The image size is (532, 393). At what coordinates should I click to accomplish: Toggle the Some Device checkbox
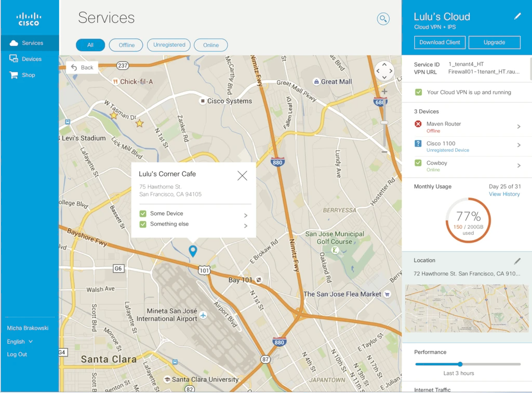[x=143, y=214]
